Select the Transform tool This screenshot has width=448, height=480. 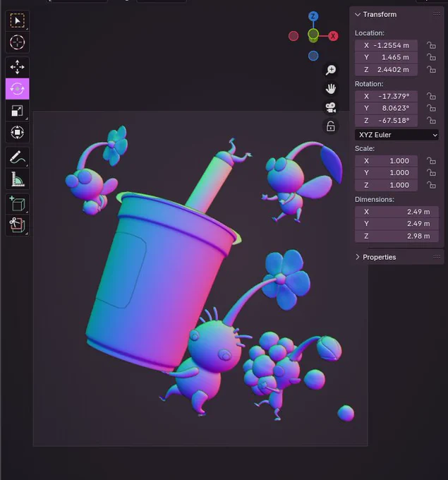[18, 132]
